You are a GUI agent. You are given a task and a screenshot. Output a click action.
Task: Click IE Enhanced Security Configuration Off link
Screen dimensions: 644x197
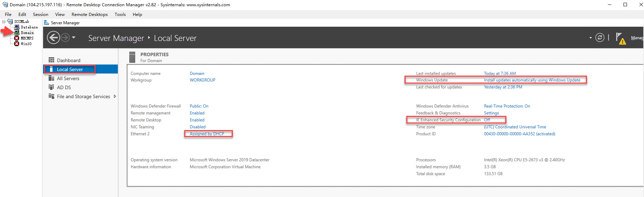[487, 120]
